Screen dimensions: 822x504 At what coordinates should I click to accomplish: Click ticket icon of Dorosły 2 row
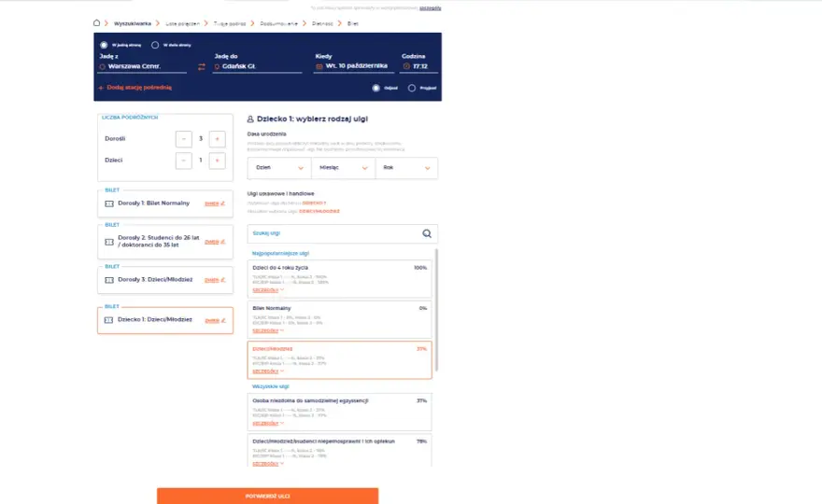tap(109, 242)
